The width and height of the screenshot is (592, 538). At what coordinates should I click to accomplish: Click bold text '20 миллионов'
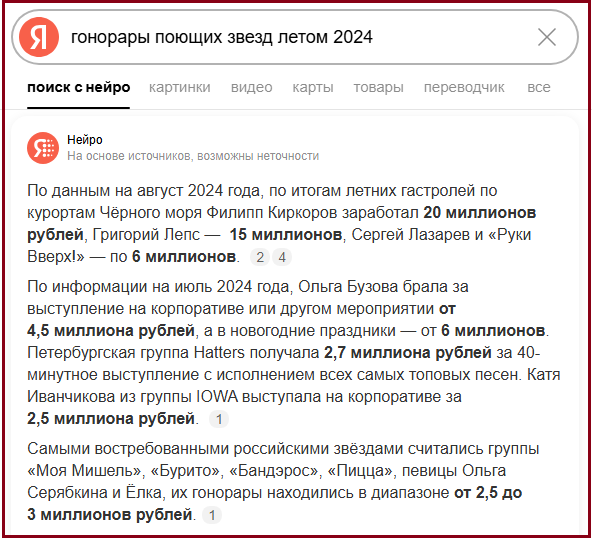pyautogui.click(x=479, y=213)
